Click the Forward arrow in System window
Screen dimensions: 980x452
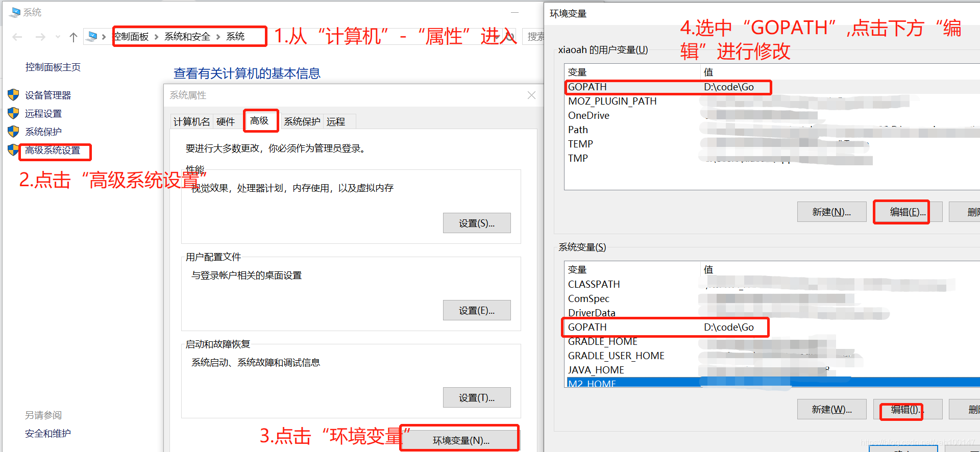tap(40, 37)
